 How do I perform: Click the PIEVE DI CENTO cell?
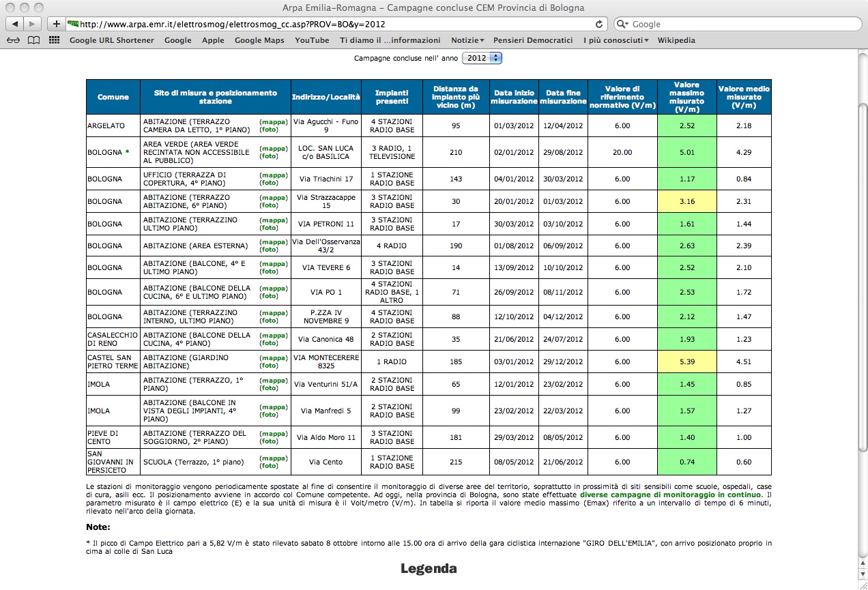tap(113, 437)
